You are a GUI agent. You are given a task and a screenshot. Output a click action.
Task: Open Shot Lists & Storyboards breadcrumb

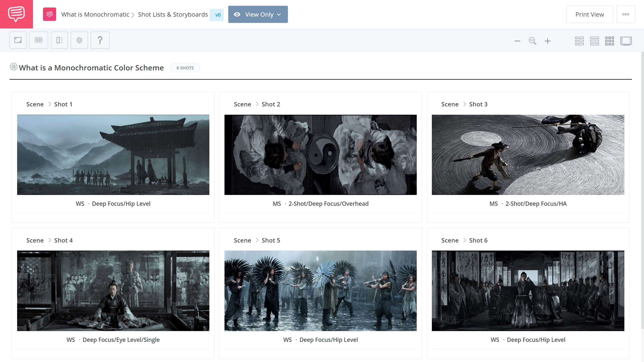(x=173, y=15)
